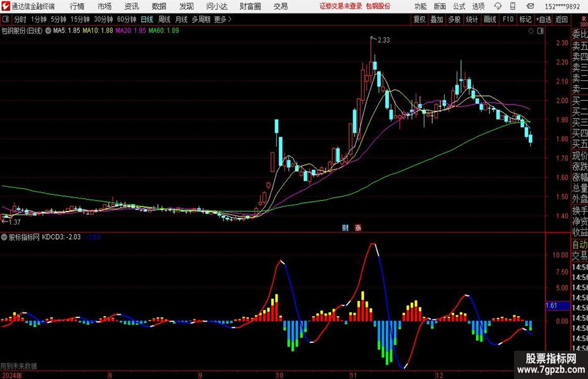Open the 市场 menu
The width and height of the screenshot is (588, 379).
[105, 6]
